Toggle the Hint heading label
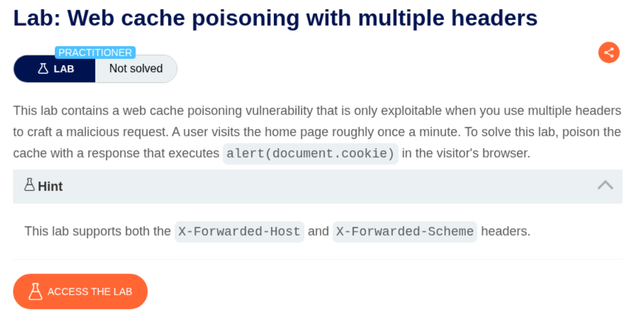This screenshot has width=644, height=320. point(50,186)
